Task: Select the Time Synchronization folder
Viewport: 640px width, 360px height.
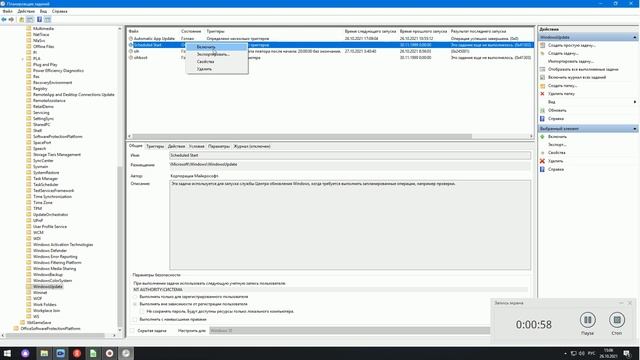Action: 52,196
